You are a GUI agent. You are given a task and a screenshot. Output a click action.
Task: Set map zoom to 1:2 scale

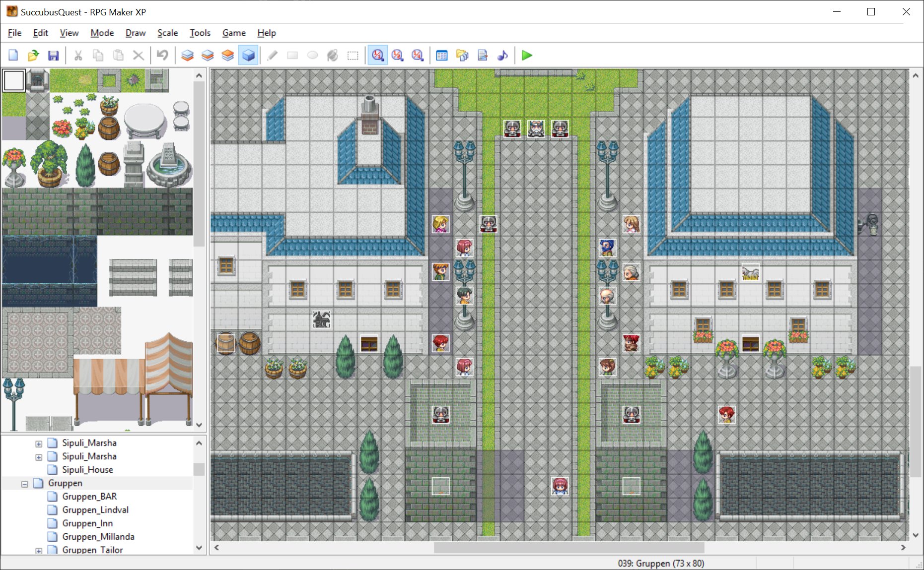tap(397, 55)
